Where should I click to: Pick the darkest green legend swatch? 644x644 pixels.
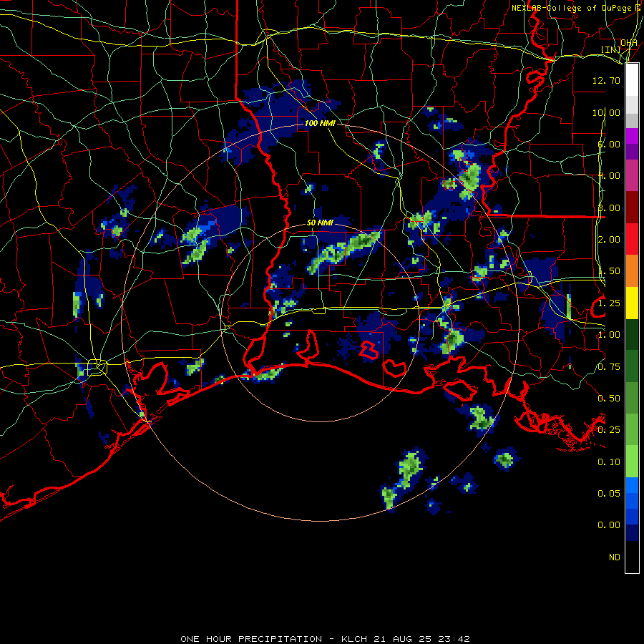click(x=632, y=334)
